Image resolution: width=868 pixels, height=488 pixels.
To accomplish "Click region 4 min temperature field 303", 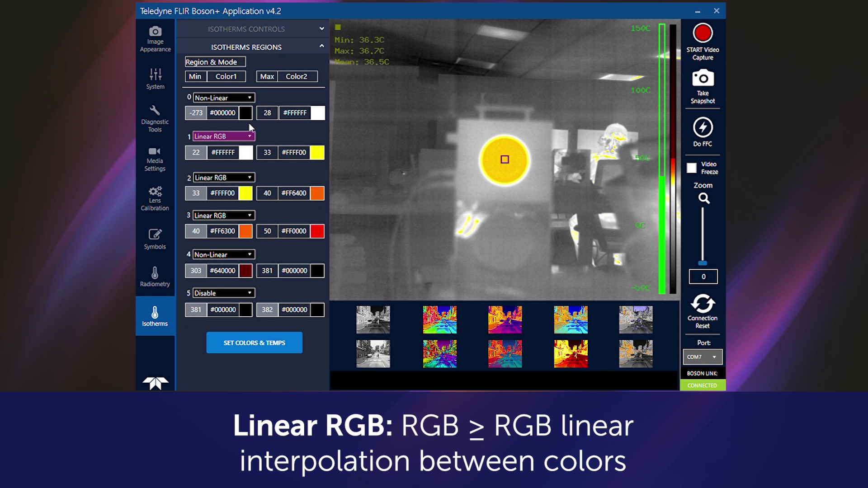I will [196, 271].
